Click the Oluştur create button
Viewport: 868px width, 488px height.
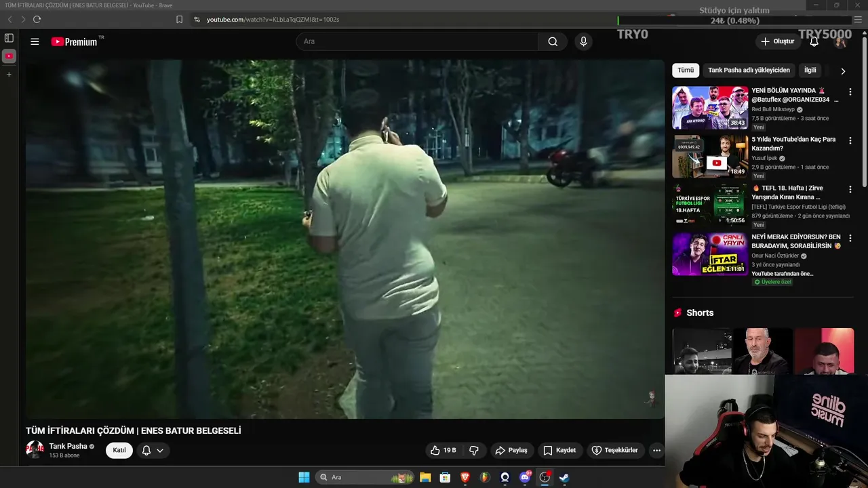click(778, 41)
